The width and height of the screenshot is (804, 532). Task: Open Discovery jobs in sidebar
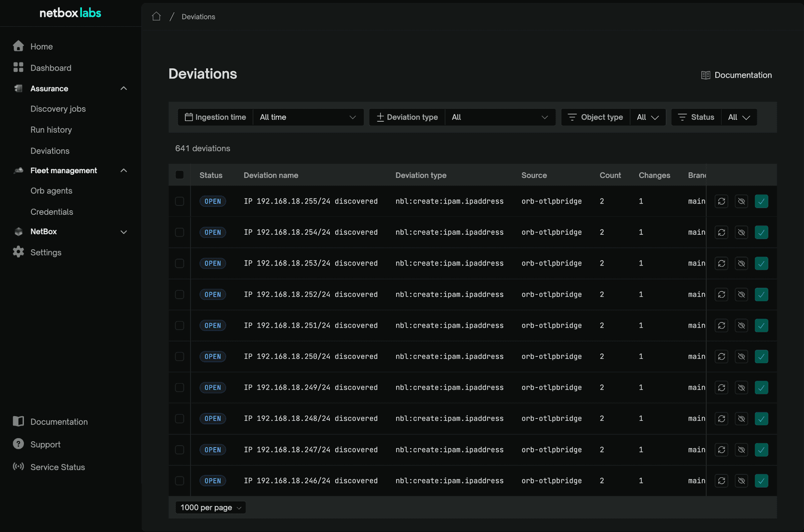(58, 109)
